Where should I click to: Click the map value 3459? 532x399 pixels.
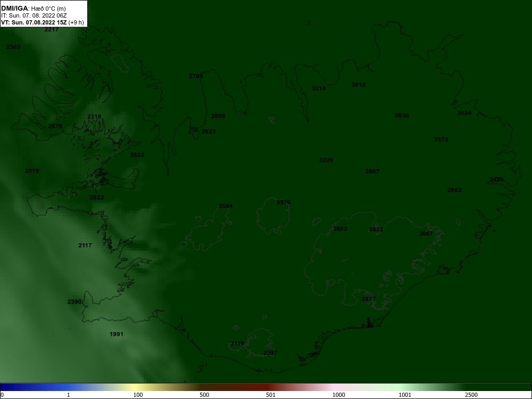(x=496, y=179)
